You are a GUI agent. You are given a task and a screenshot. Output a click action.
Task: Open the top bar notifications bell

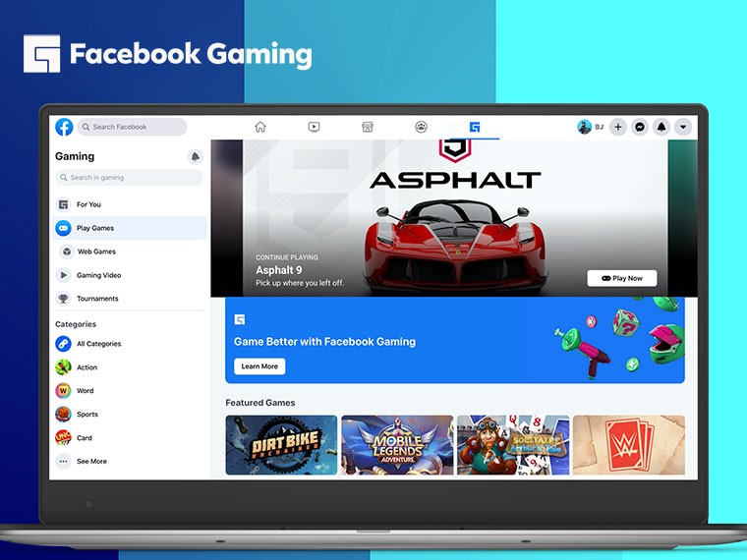[x=661, y=127]
